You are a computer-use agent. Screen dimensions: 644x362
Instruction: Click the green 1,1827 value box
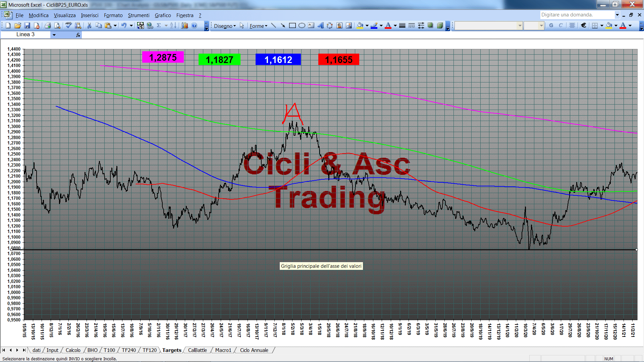pos(219,60)
